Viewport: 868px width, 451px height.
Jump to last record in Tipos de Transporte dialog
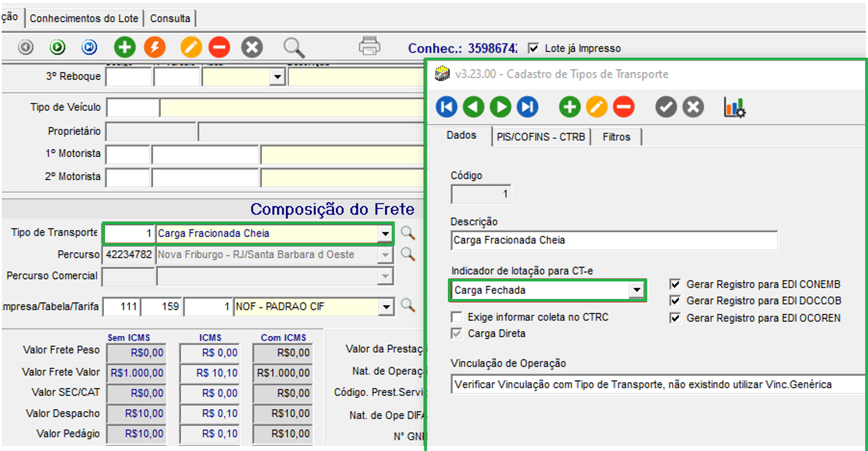click(x=527, y=107)
